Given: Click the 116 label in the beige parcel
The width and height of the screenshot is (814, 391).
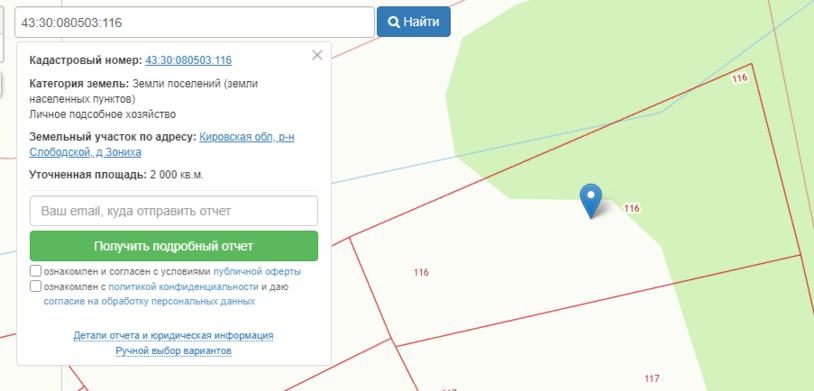Looking at the screenshot, I should point(422,272).
